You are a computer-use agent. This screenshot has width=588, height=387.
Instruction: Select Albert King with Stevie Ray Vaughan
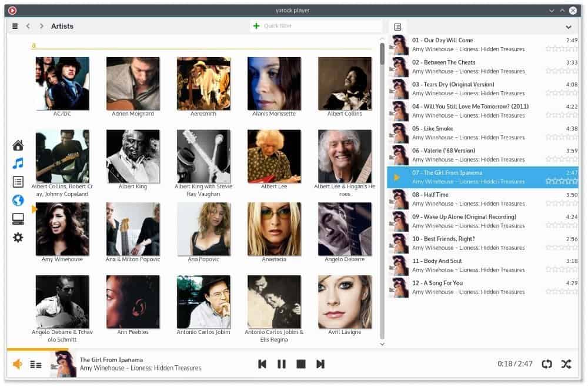click(x=203, y=156)
